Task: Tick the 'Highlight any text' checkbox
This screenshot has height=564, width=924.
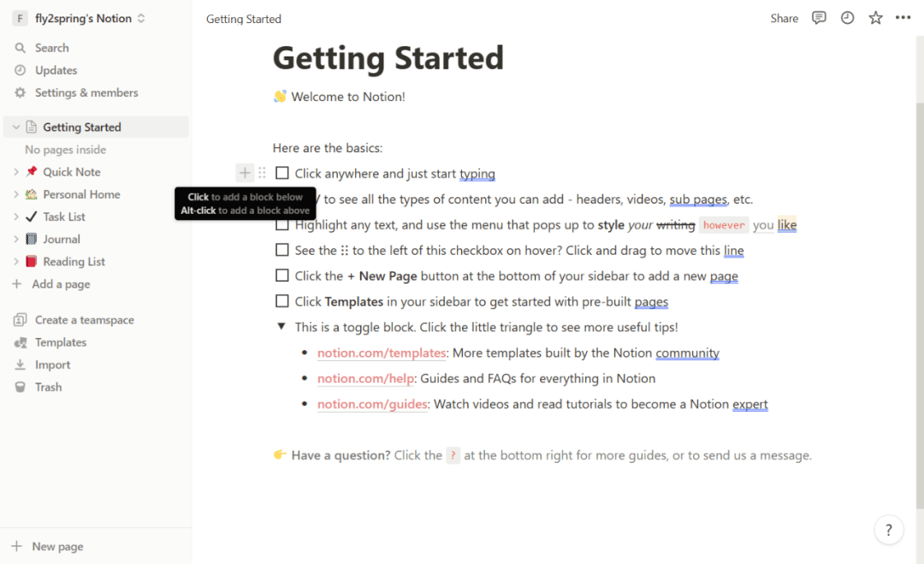Action: (x=282, y=225)
